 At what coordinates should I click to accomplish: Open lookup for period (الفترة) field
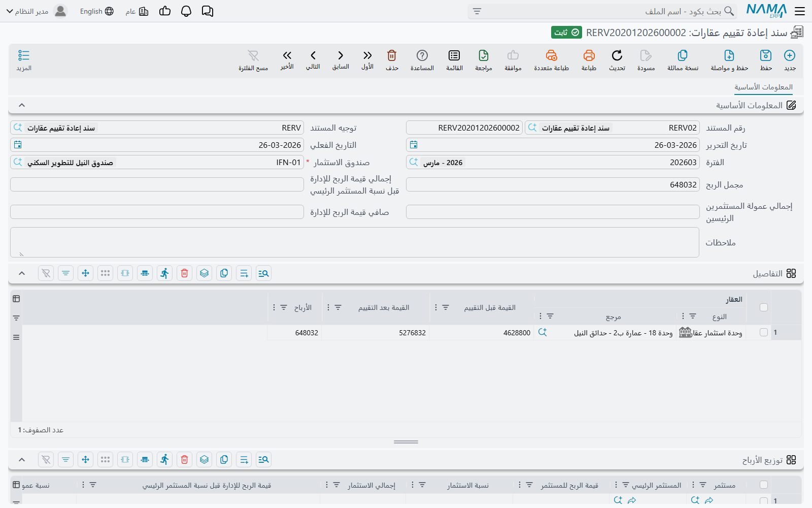tap(414, 162)
